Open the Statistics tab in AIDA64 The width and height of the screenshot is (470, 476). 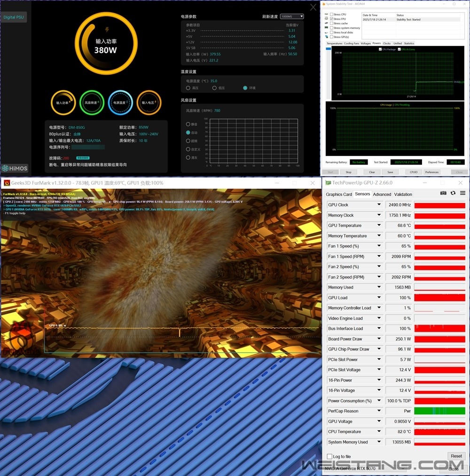tap(409, 43)
